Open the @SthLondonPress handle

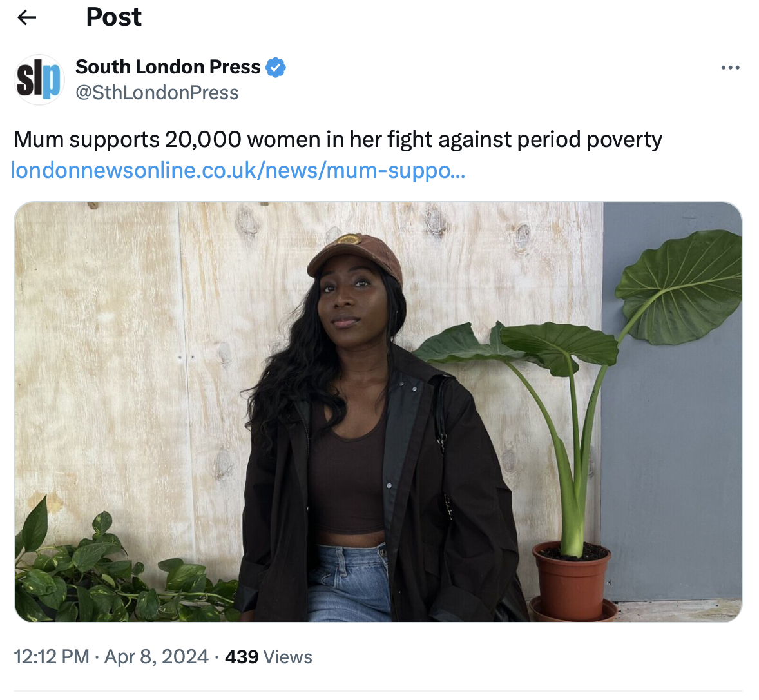coord(157,93)
